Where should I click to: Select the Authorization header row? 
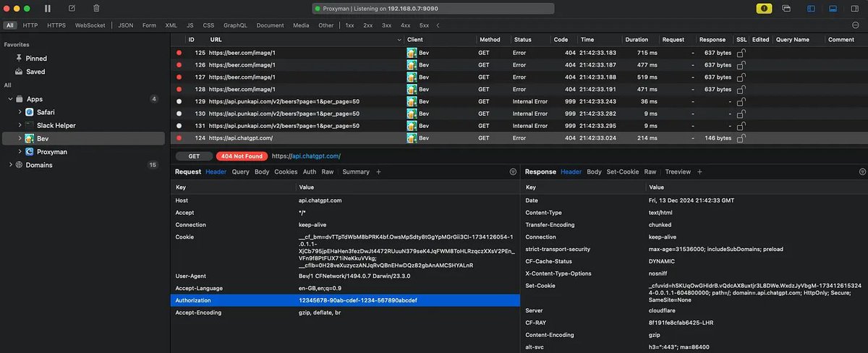pyautogui.click(x=345, y=299)
